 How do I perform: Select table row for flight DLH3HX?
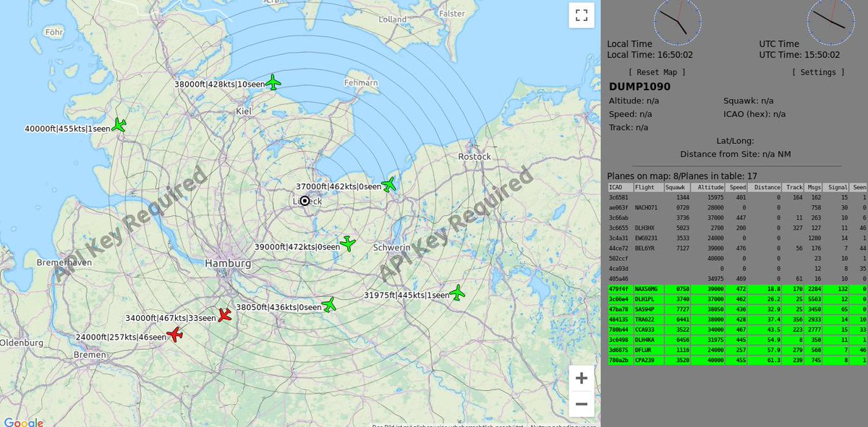[737, 228]
